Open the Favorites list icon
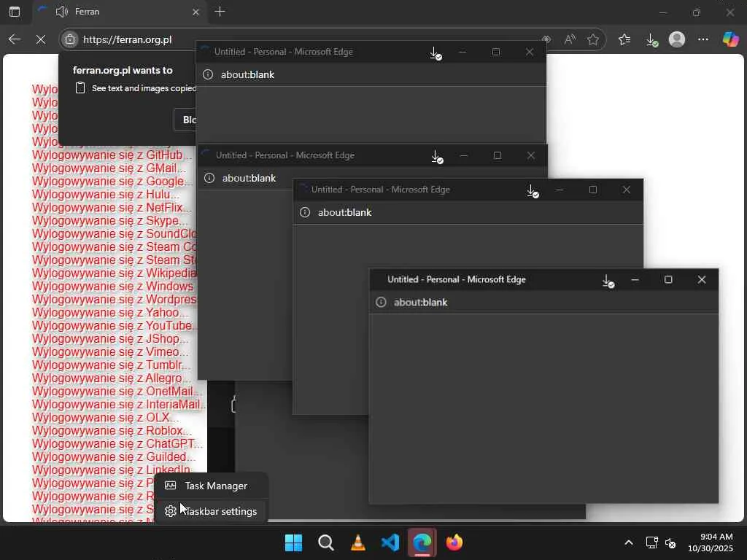Image resolution: width=747 pixels, height=560 pixels. point(624,39)
